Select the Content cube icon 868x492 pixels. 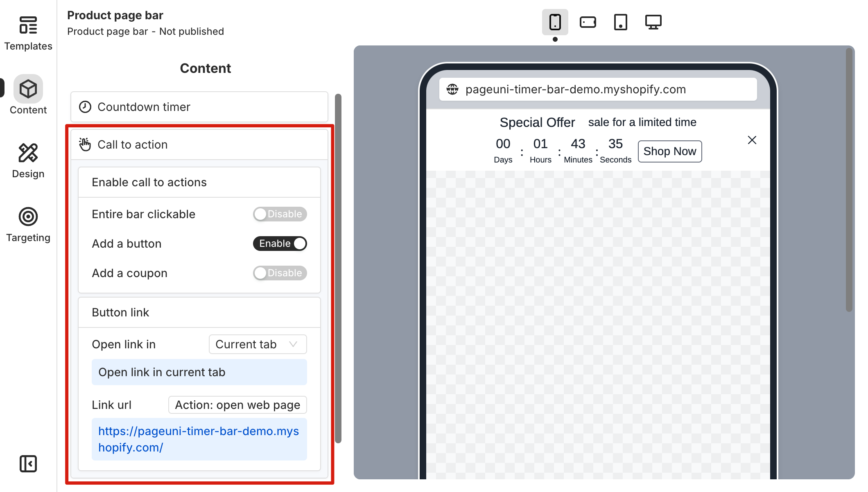28,88
